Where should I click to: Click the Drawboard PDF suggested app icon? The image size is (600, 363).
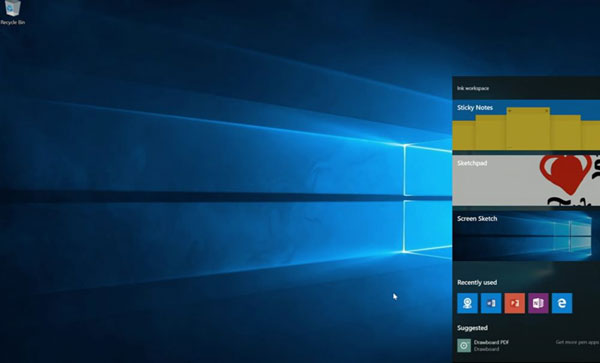464,345
